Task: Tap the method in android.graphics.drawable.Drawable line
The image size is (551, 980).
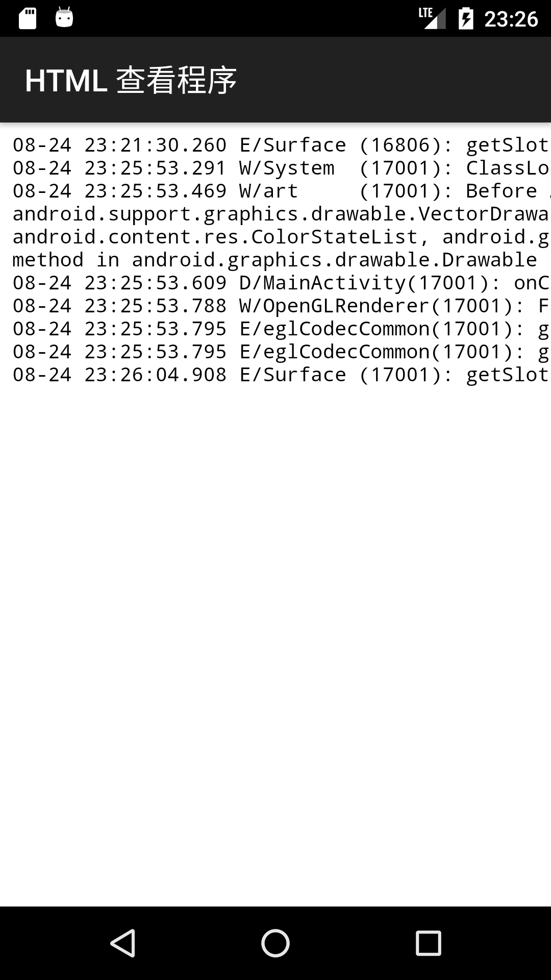Action: 275,260
